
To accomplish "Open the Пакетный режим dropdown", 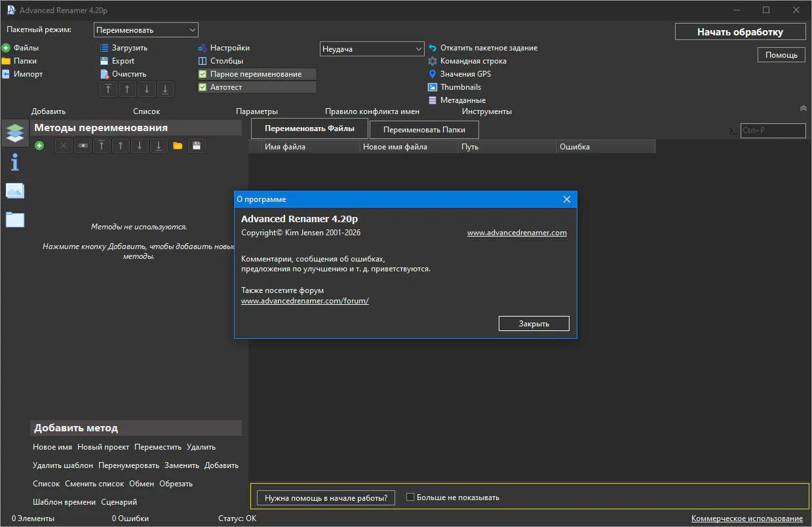I will click(x=146, y=30).
